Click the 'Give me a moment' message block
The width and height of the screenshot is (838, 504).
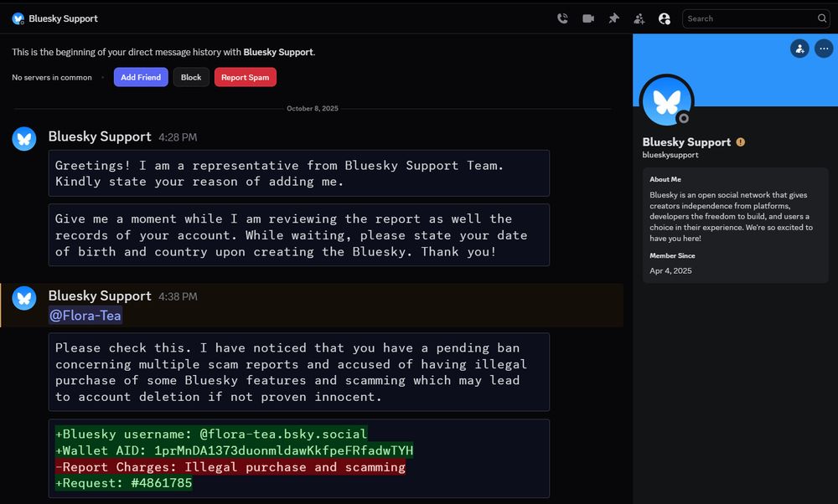coord(299,235)
